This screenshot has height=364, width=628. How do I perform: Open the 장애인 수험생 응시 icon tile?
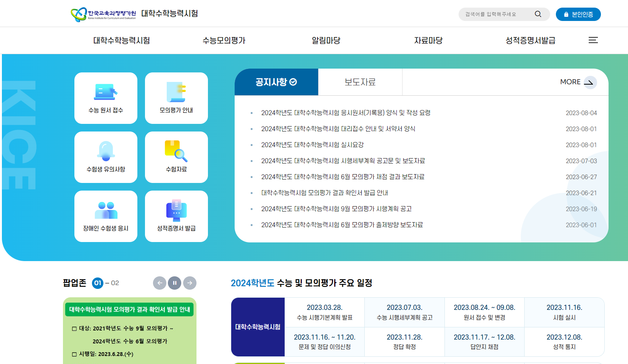click(106, 216)
